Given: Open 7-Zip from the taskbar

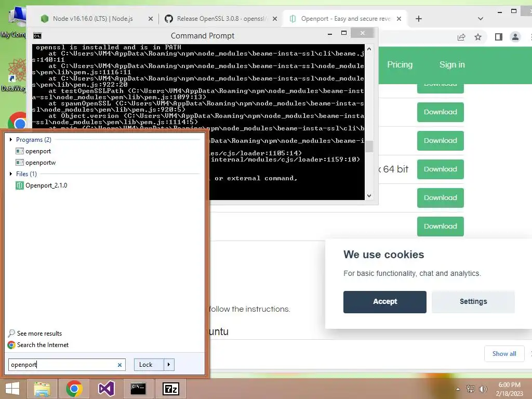Looking at the screenshot, I should click(170, 389).
